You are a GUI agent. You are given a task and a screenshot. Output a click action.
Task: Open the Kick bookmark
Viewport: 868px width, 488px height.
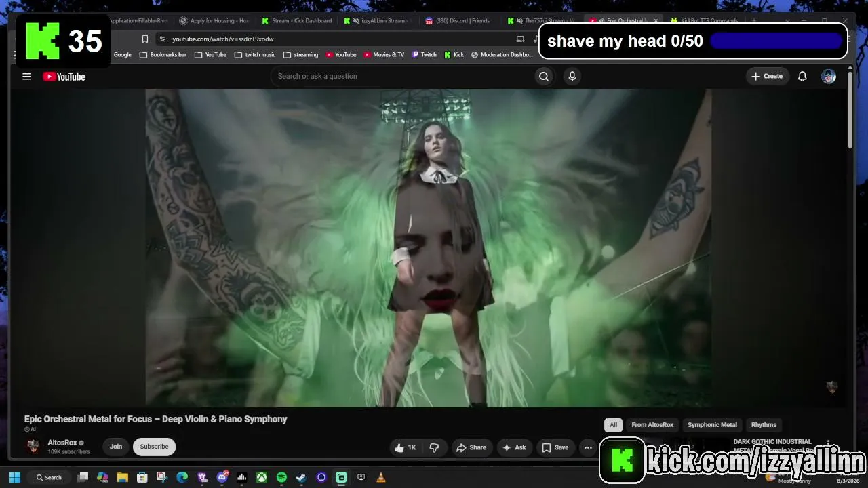click(454, 55)
